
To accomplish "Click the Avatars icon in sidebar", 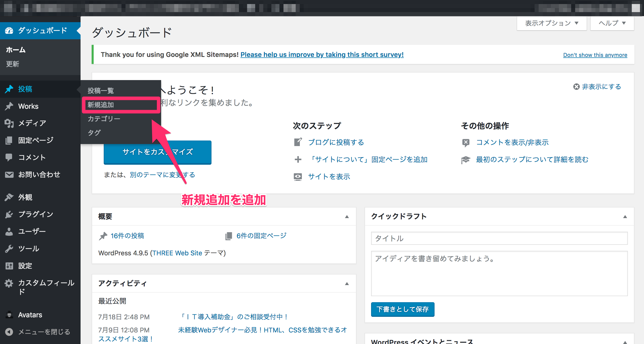I will (x=9, y=315).
